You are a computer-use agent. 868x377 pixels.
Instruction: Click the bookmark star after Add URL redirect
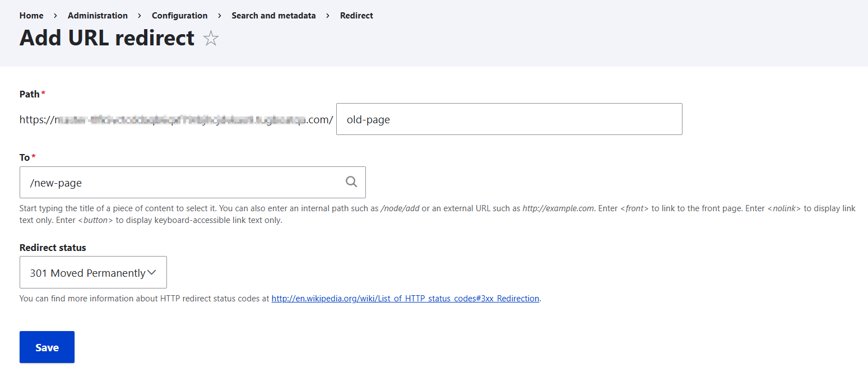click(211, 38)
